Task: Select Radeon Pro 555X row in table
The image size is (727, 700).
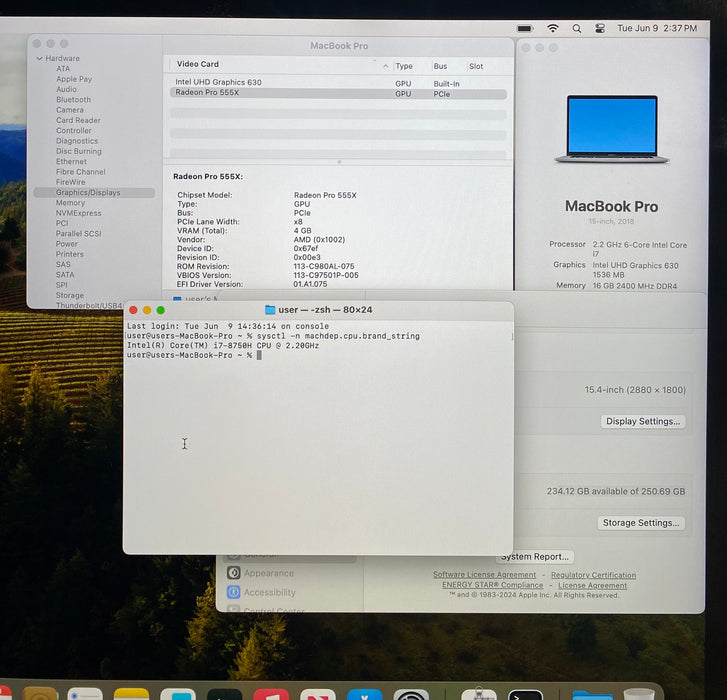Action: (x=338, y=93)
